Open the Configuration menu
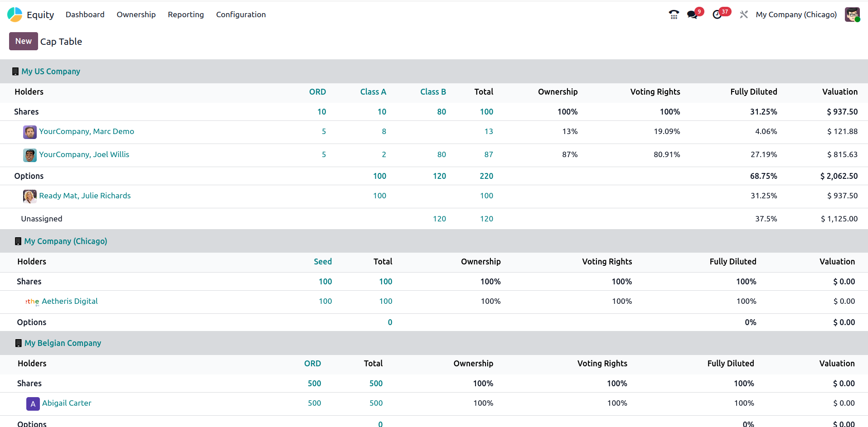The image size is (868, 427). (x=241, y=14)
